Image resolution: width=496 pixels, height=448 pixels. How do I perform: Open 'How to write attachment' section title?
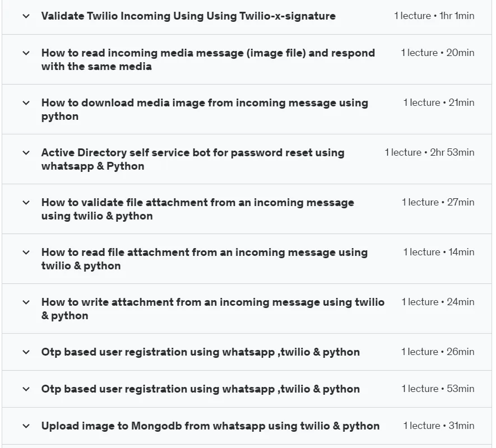tap(213, 309)
